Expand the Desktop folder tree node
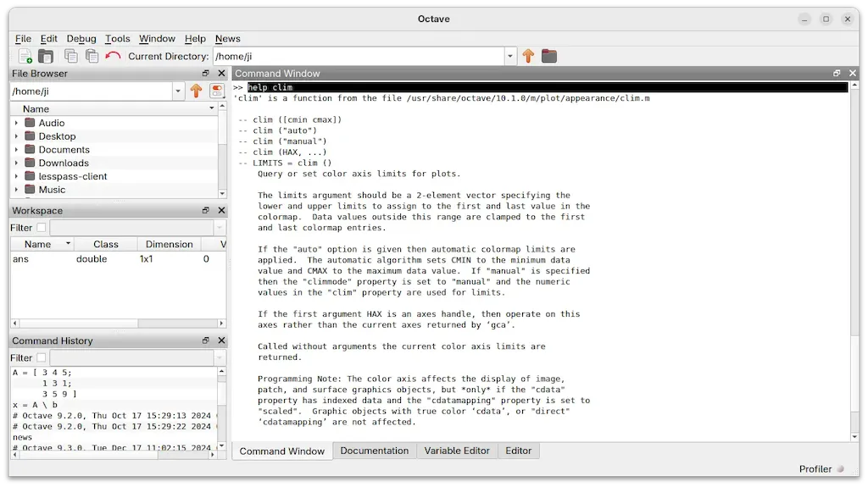Image resolution: width=868 pixels, height=487 pixels. (16, 136)
